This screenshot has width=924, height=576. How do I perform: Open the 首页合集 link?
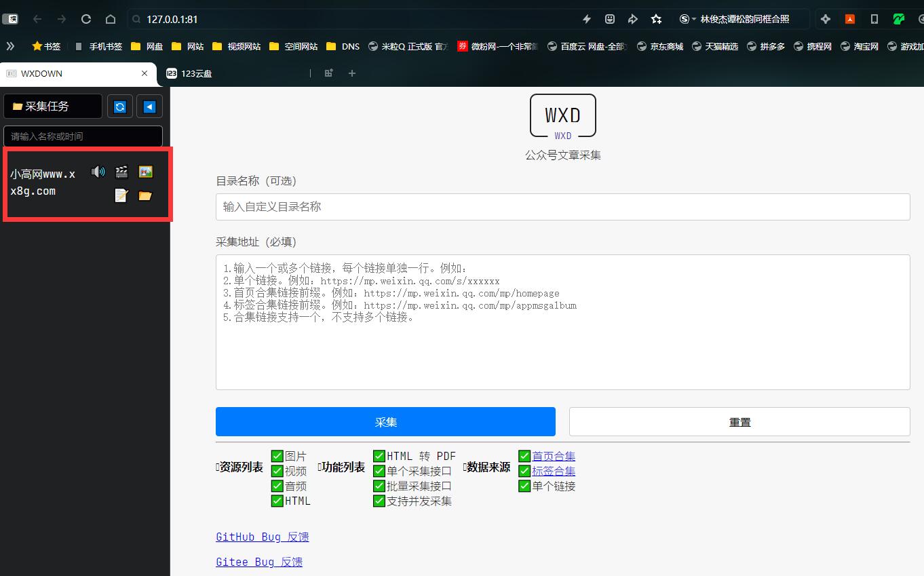554,456
